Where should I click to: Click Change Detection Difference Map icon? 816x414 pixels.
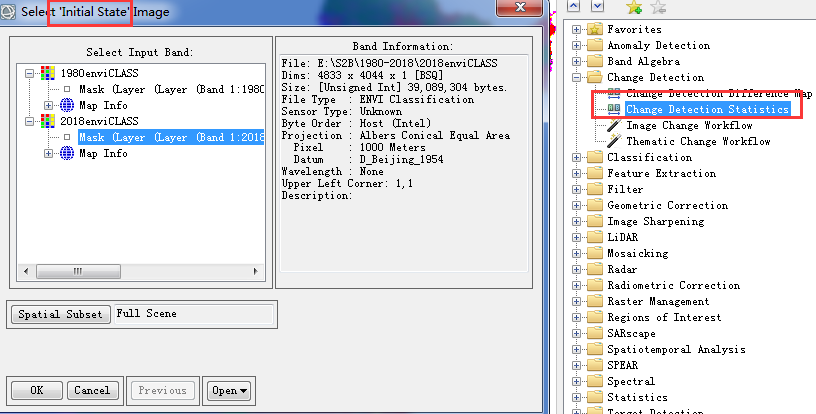(614, 94)
